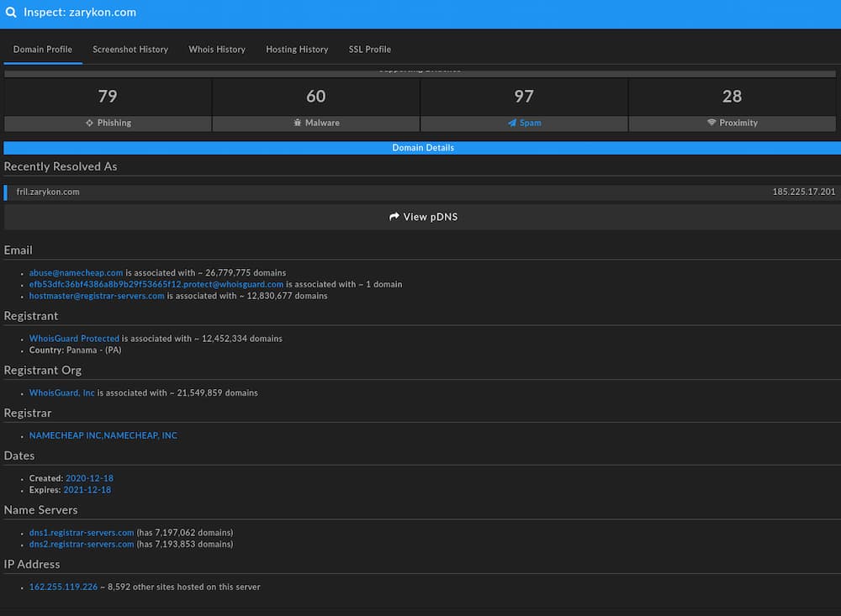The height and width of the screenshot is (616, 841).
Task: Click the Name Servers section heading
Action: [x=40, y=510]
